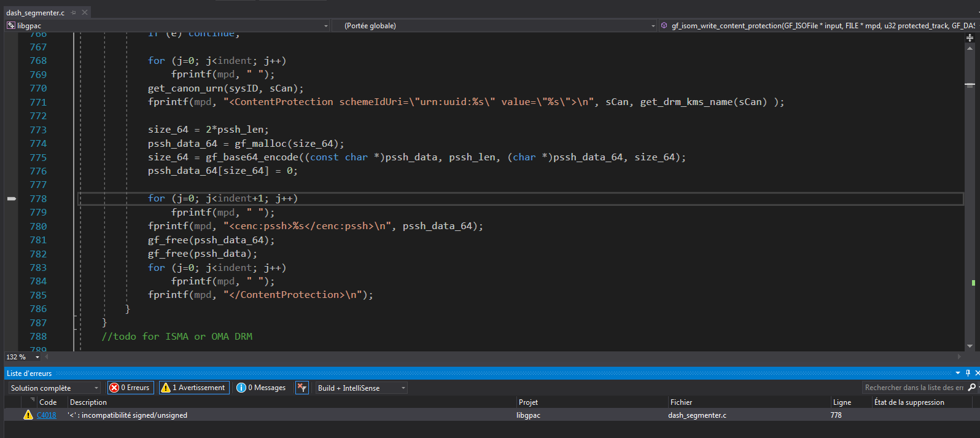The image size is (980, 438).
Task: Toggle auto-hide pin of error list panel
Action: (x=968, y=373)
